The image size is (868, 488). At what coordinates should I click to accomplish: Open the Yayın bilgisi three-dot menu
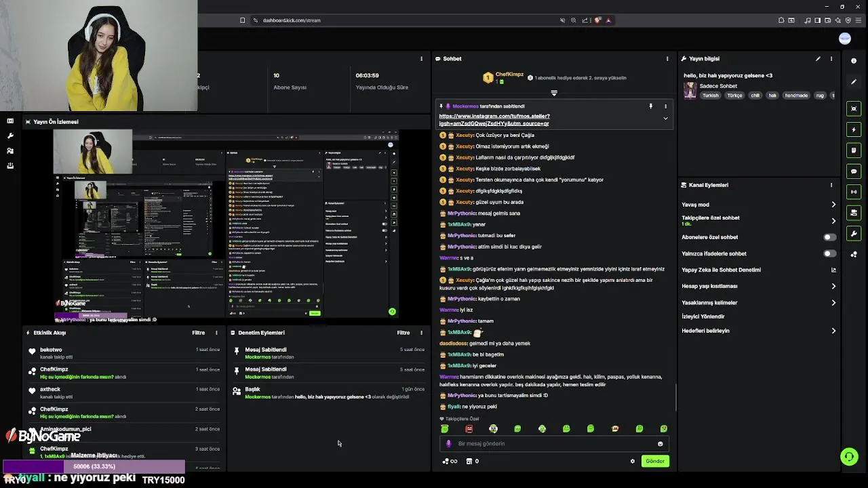[x=831, y=59]
